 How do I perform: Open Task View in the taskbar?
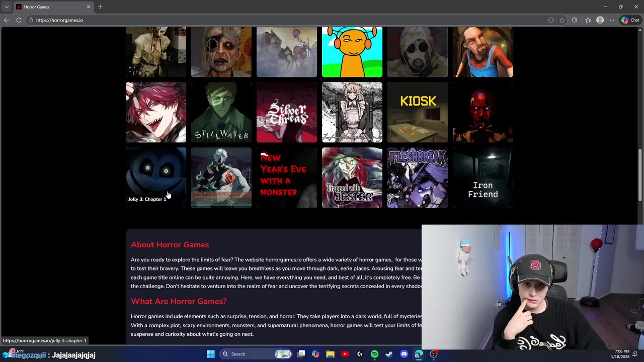pyautogui.click(x=301, y=354)
